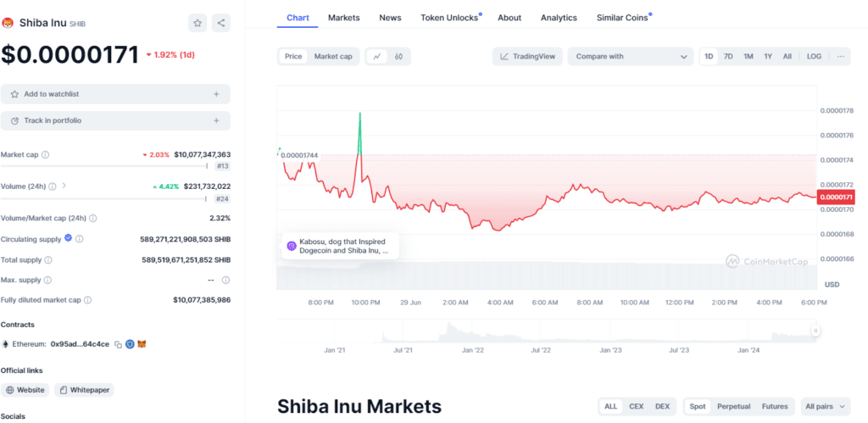868x423 pixels.
Task: Toggle LOG scale on chart
Action: tap(815, 57)
